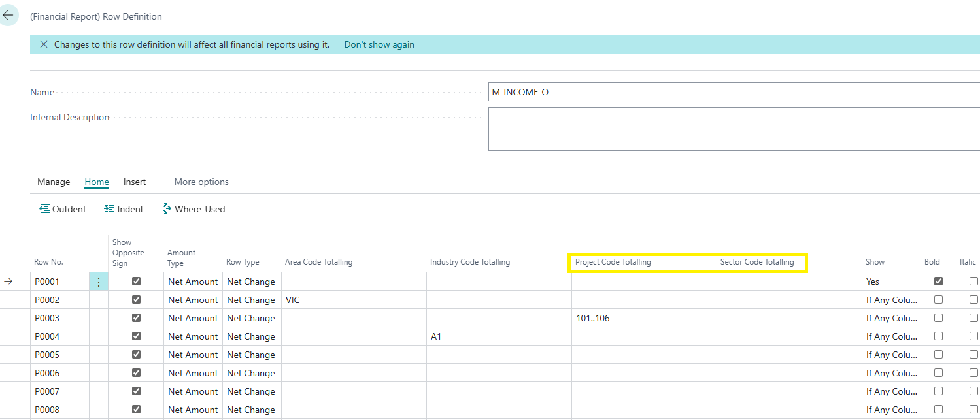Screen dimensions: 980x420
Task: Open the three-dot menu for row P0001
Action: coord(99,282)
